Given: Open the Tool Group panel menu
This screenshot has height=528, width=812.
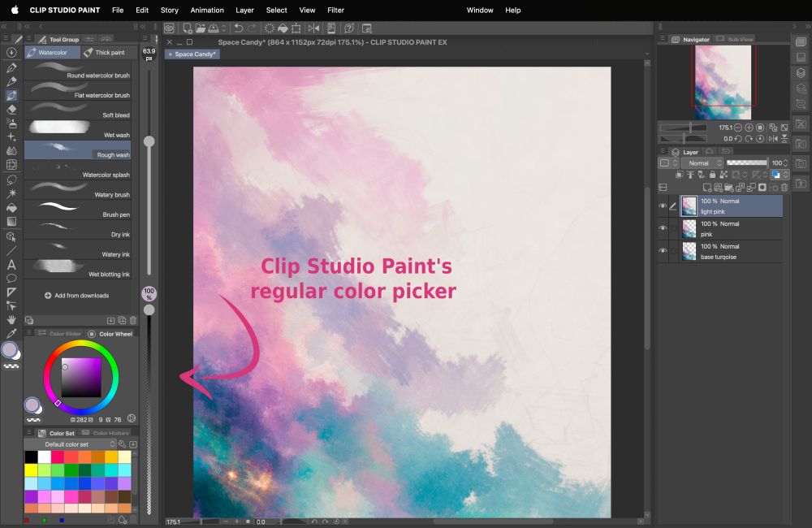Looking at the screenshot, I should tap(29, 39).
